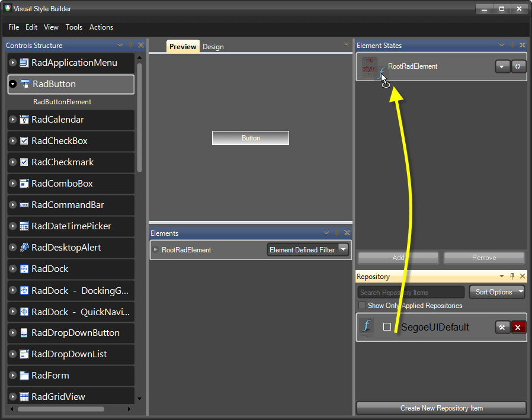Pin the Repository panel
Image resolution: width=532 pixels, height=420 pixels.
coord(512,276)
